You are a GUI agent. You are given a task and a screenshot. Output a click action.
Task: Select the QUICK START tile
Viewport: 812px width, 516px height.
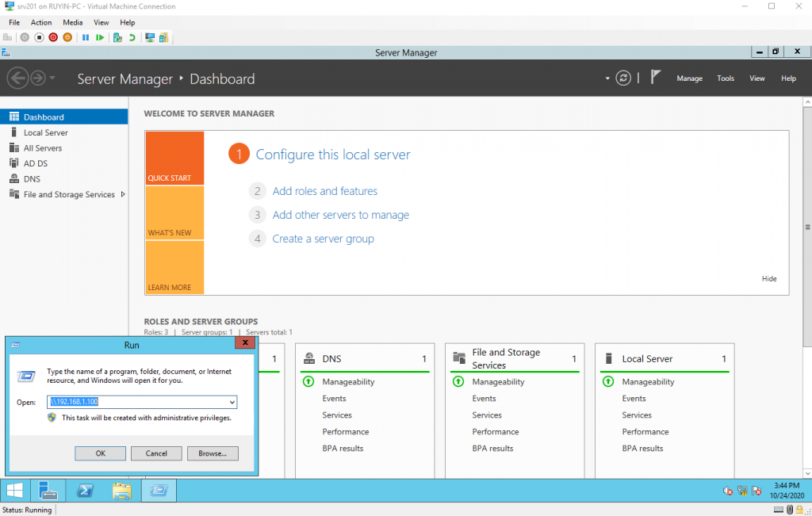(174, 158)
